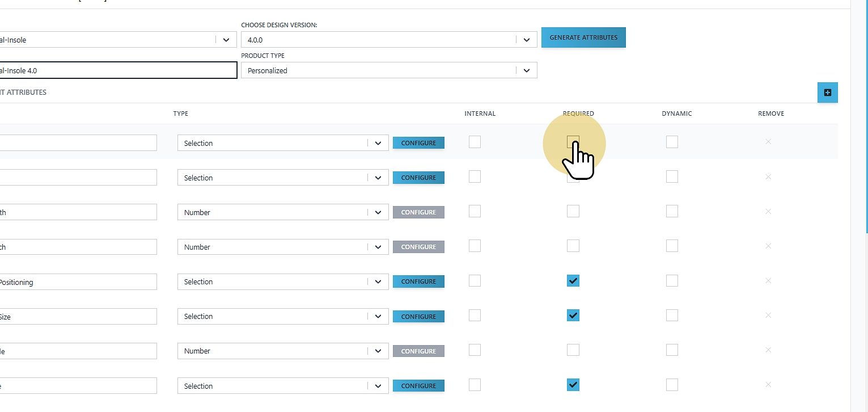Uncheck Required for the Positioning row

(x=573, y=281)
